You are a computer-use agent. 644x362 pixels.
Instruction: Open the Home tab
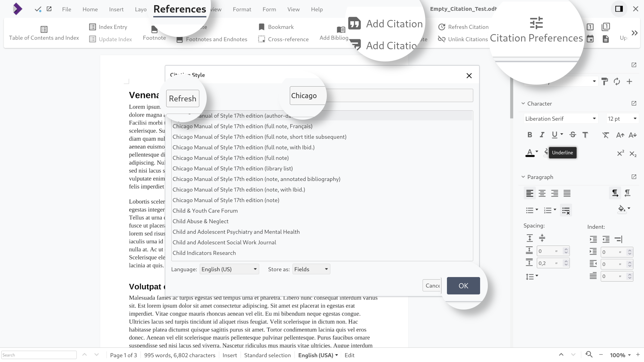tap(90, 9)
